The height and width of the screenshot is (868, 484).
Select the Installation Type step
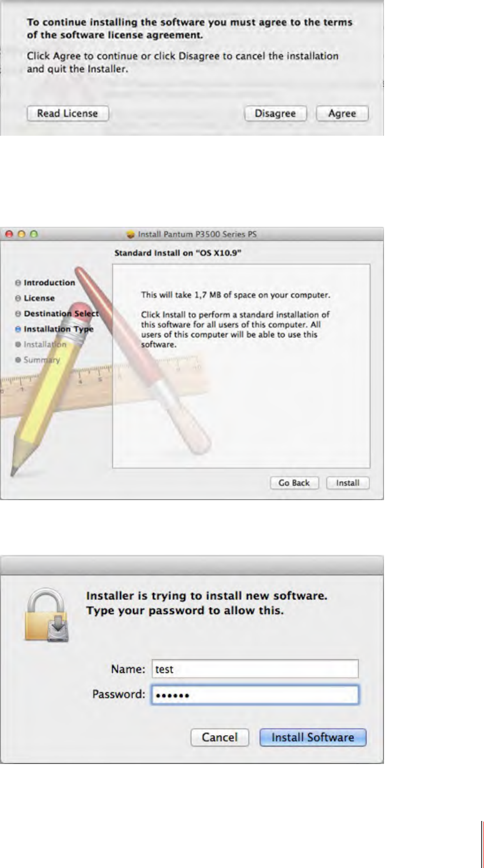point(55,329)
